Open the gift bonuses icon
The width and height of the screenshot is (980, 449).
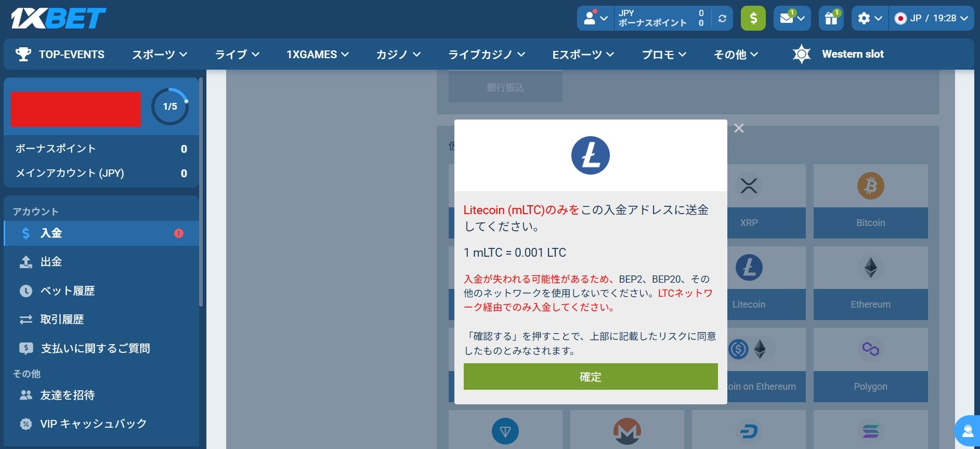click(x=831, y=19)
